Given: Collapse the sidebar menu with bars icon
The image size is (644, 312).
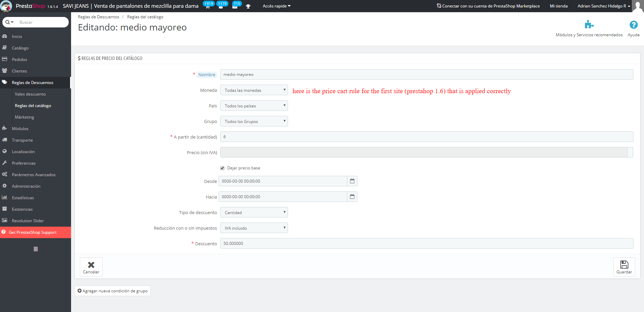Looking at the screenshot, I should pos(36,249).
